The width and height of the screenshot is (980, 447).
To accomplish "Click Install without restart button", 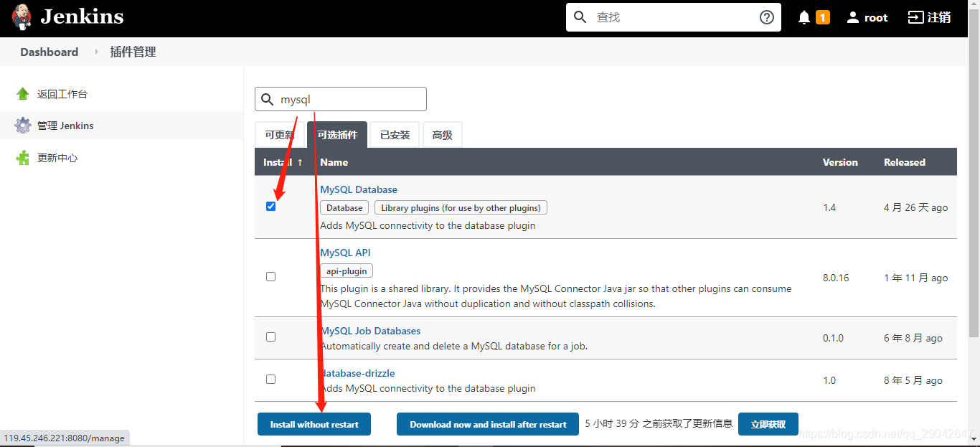I will pos(314,424).
